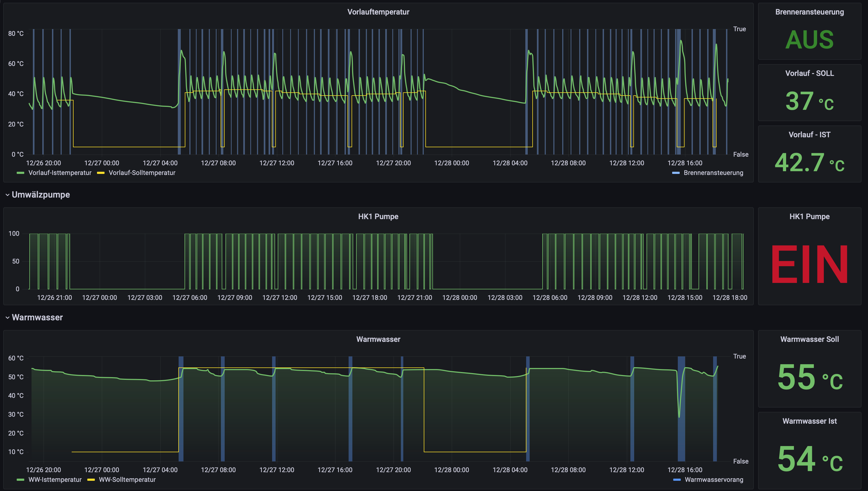Collapse the Umwälzpumpe row chevron
The width and height of the screenshot is (868, 491).
pyautogui.click(x=8, y=195)
